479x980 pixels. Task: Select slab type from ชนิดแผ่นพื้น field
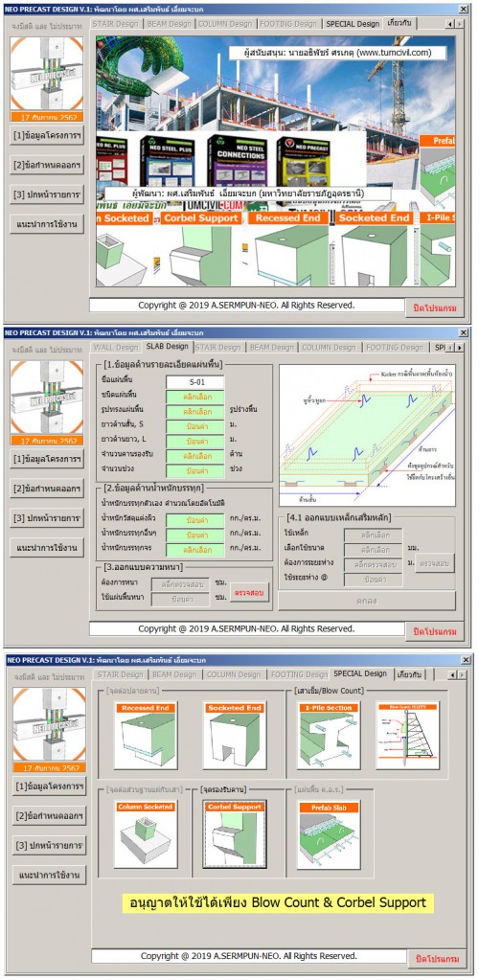point(195,397)
